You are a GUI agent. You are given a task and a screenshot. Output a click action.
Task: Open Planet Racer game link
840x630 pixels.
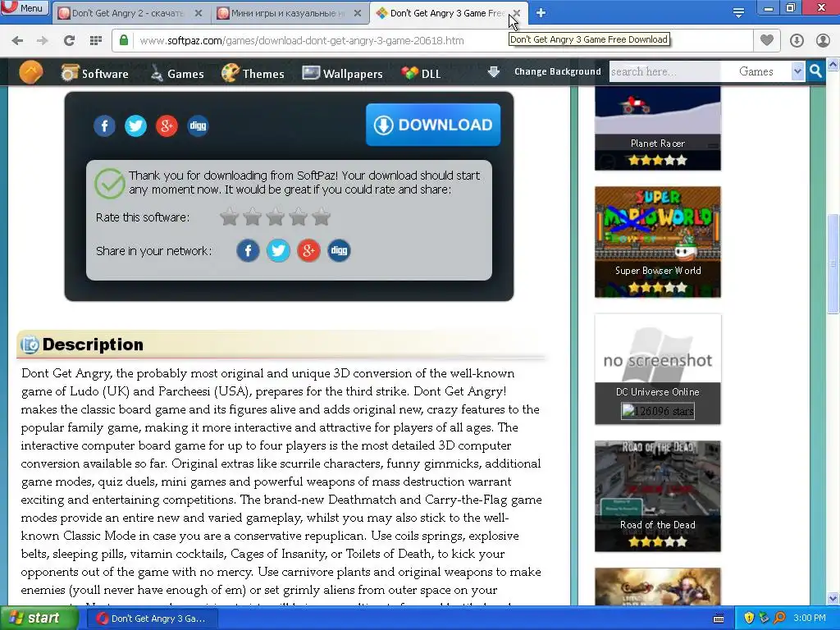pos(657,144)
